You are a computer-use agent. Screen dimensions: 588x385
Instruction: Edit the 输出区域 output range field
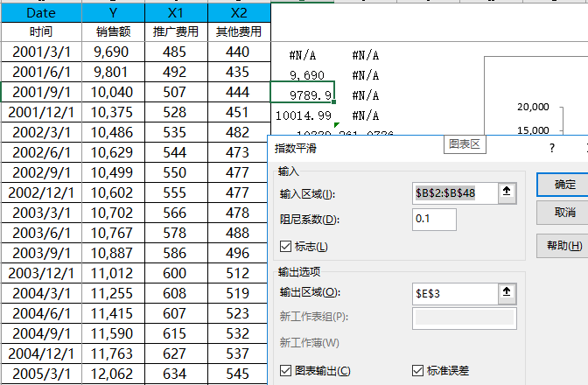(x=455, y=294)
